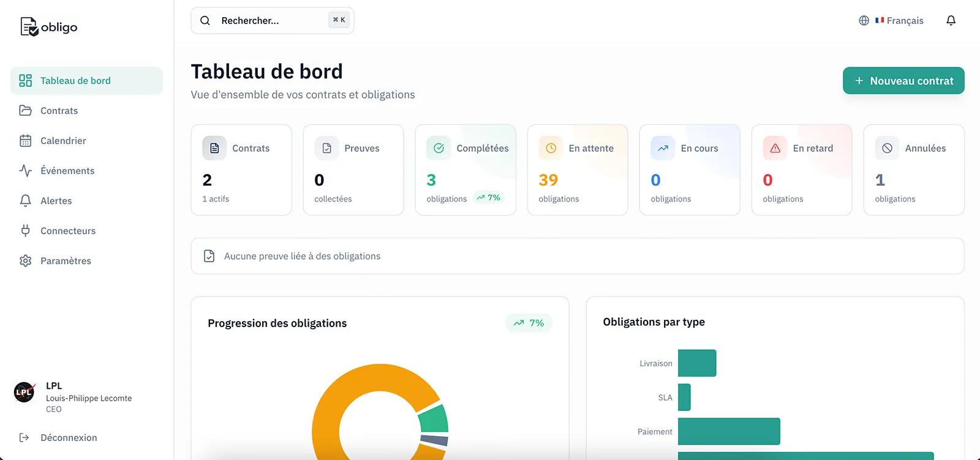This screenshot has width=980, height=460.
Task: Click the Preuves file icon in stats card
Action: pyautogui.click(x=326, y=148)
